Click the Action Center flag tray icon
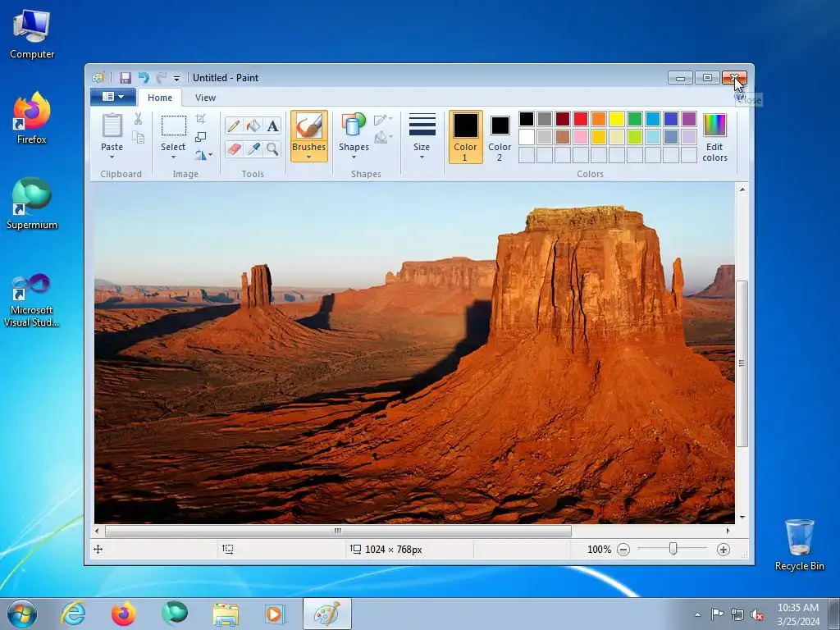Image resolution: width=840 pixels, height=630 pixels. click(x=717, y=614)
